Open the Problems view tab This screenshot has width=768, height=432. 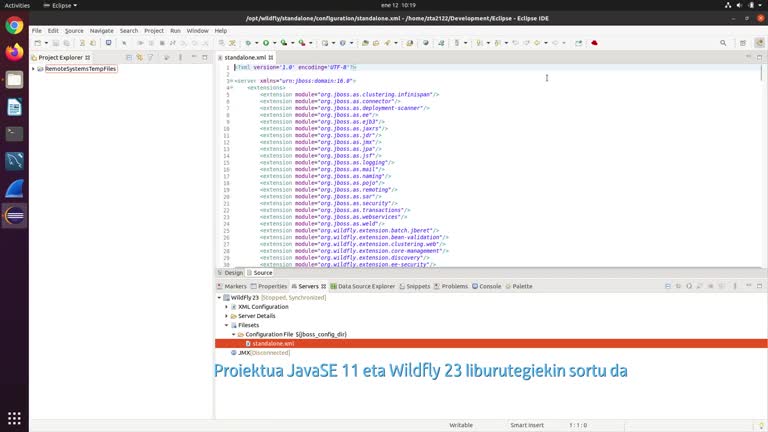pos(451,286)
